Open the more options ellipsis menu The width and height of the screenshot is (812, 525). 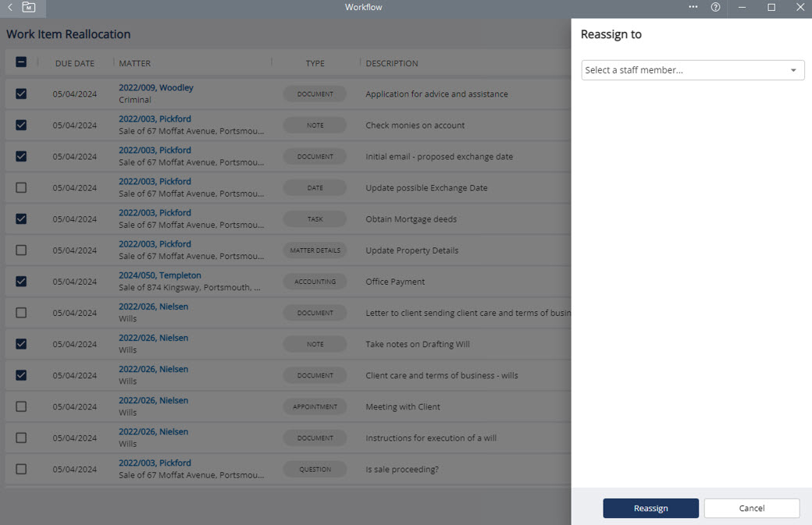click(693, 7)
